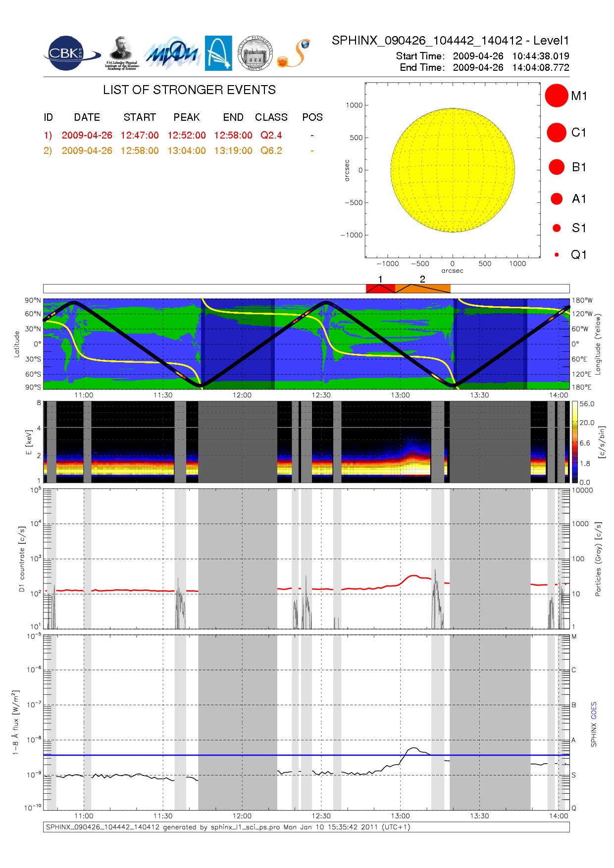Click the ID column header
The height and width of the screenshot is (868, 614).
click(48, 117)
